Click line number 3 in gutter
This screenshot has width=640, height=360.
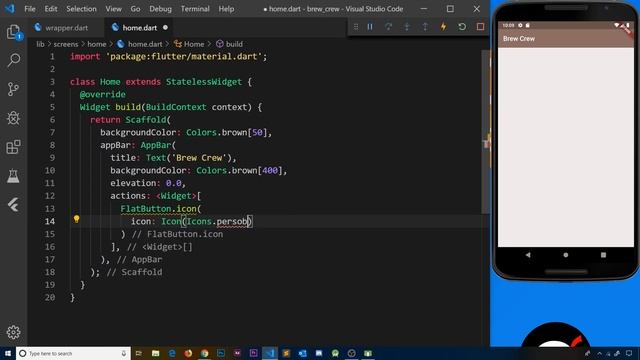point(52,82)
